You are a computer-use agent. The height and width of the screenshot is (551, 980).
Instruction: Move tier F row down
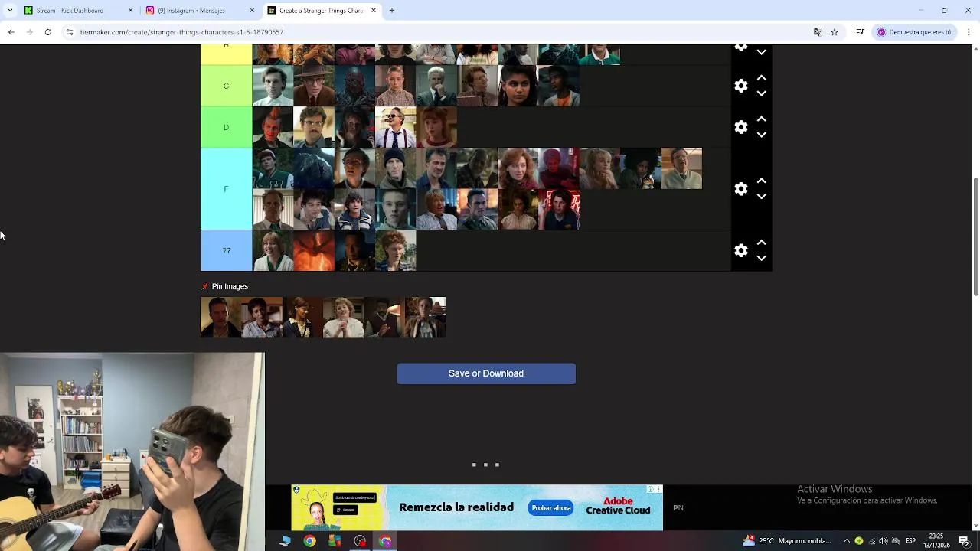(x=761, y=197)
